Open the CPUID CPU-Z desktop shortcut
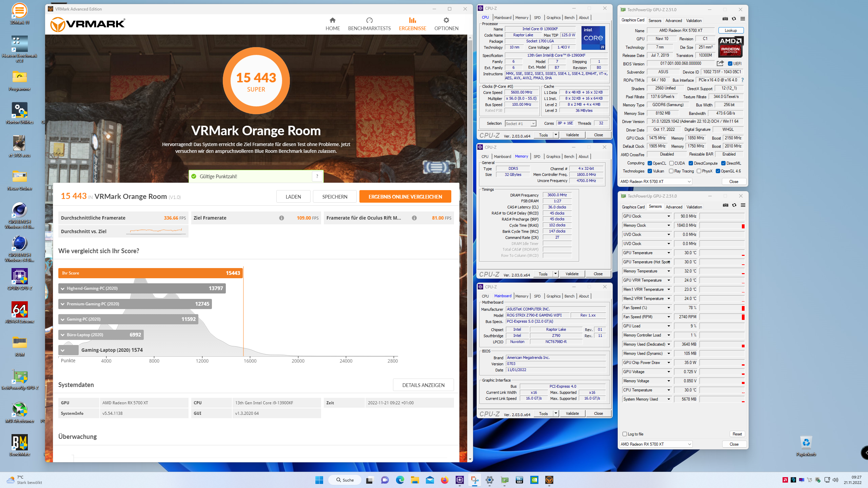868x488 pixels. [19, 279]
